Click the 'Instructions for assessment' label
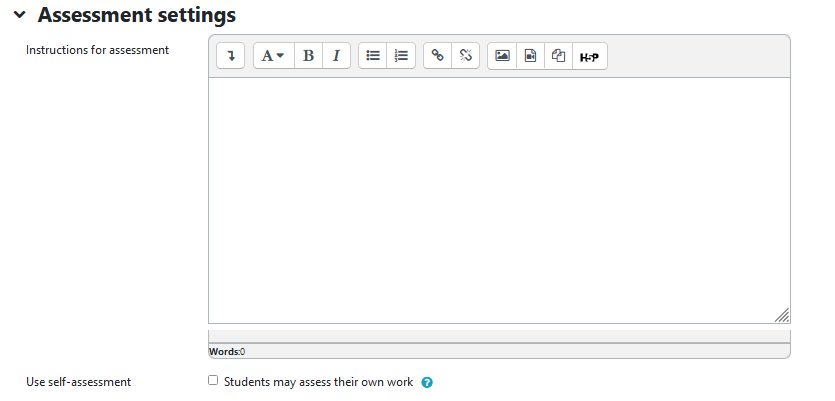Viewport: 835px width, 401px height. (97, 49)
